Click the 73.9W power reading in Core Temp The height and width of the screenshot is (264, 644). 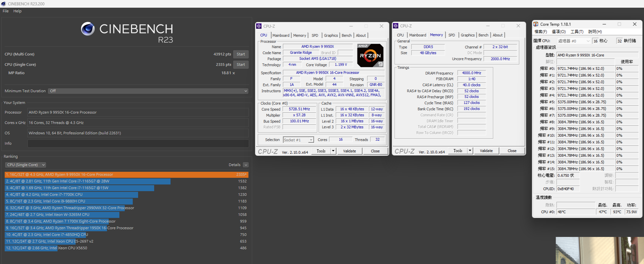coord(632,212)
